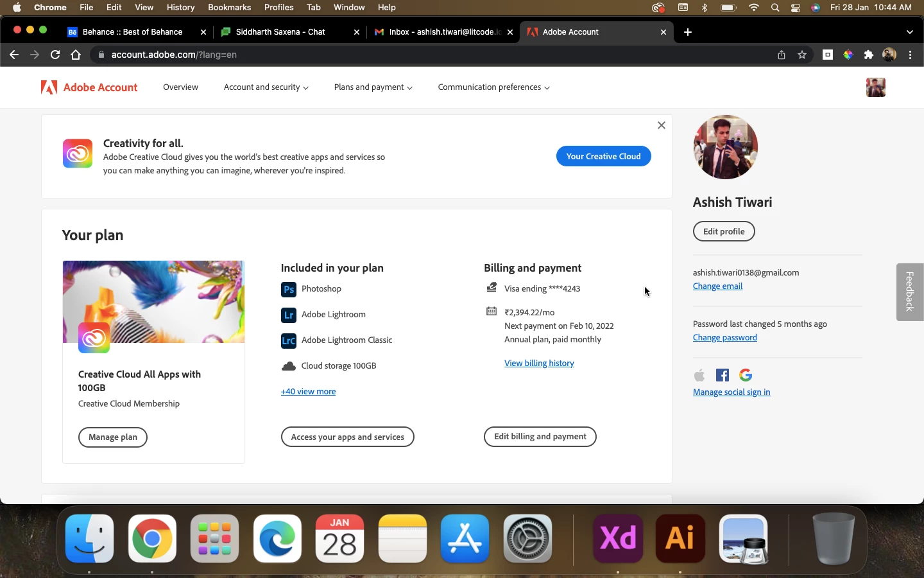924x578 pixels.
Task: Open a new tab with plus button
Action: click(x=688, y=32)
